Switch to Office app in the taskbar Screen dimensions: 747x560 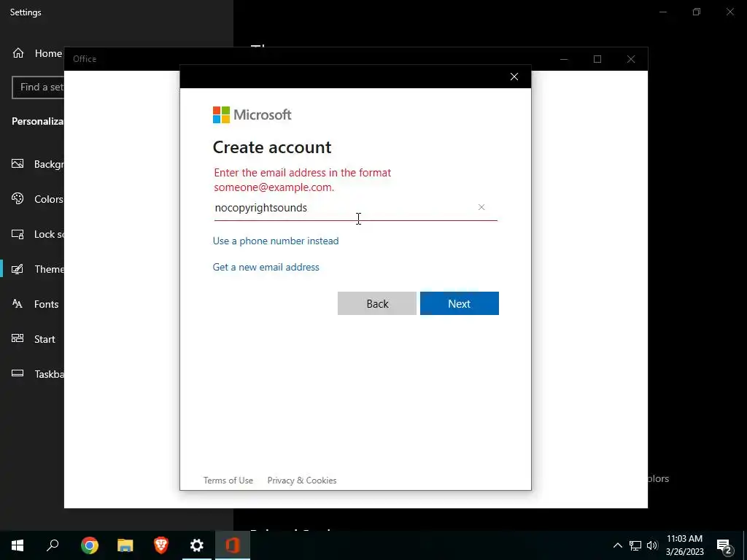pyautogui.click(x=233, y=545)
